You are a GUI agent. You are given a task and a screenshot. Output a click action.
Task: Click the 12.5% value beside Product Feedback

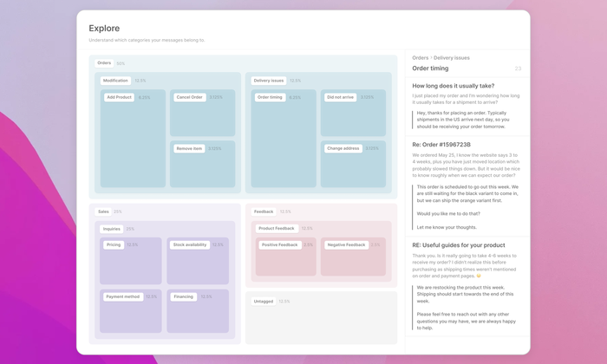[x=307, y=229]
